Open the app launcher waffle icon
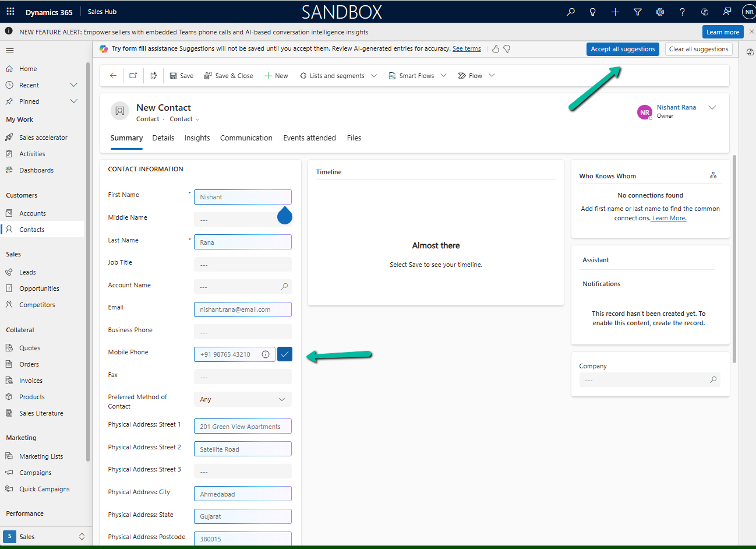 click(10, 12)
